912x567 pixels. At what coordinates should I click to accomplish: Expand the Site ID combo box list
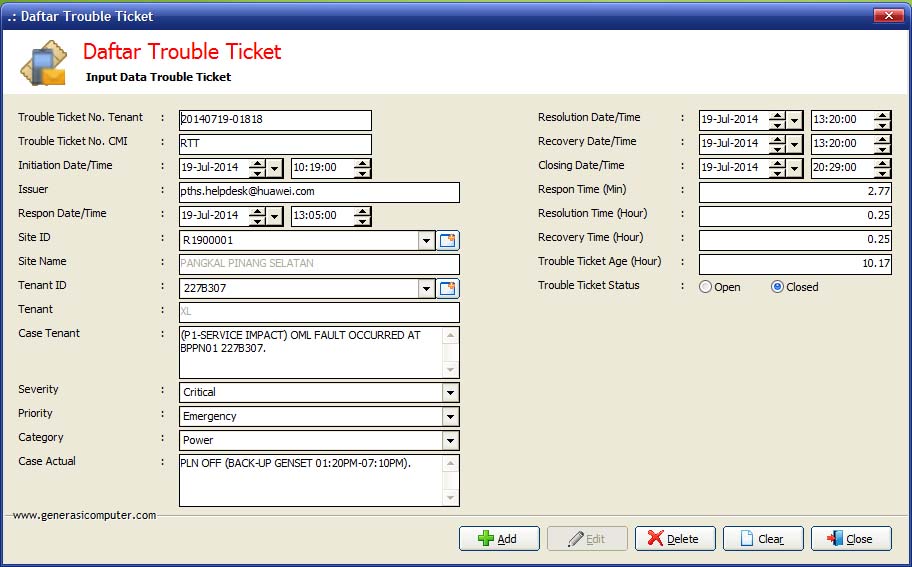tap(426, 240)
